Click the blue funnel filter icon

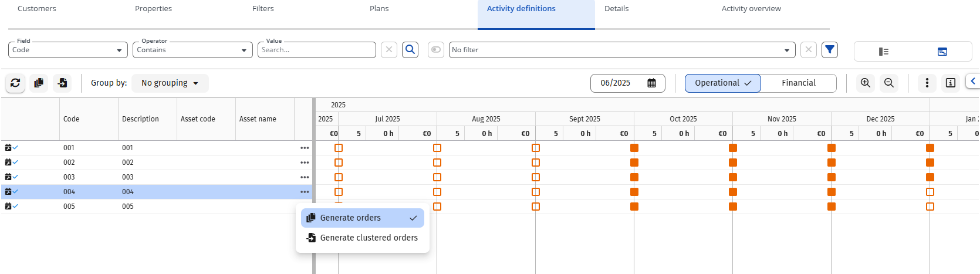coord(829,50)
